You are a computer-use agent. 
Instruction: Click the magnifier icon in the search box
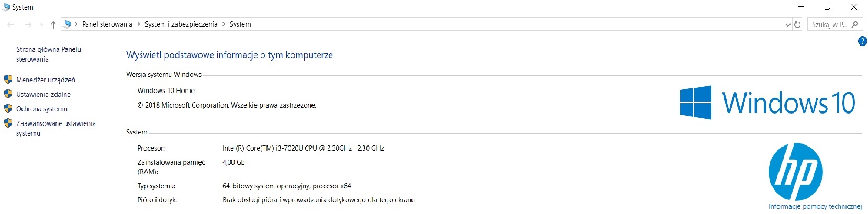(x=854, y=25)
